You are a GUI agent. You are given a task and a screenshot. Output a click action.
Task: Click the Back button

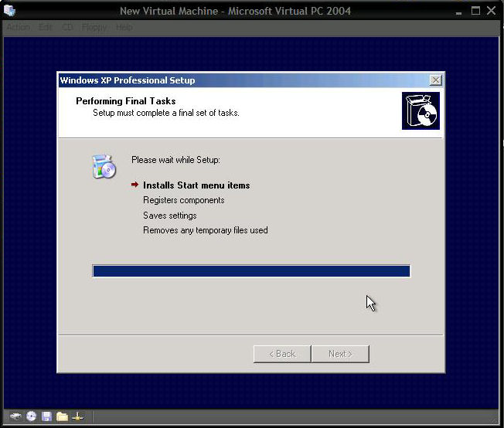pyautogui.click(x=282, y=354)
